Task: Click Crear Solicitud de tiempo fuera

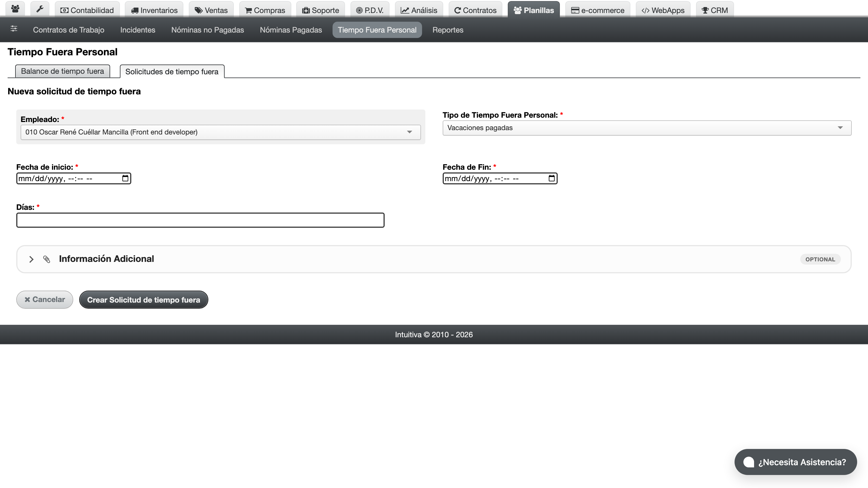Action: click(143, 299)
